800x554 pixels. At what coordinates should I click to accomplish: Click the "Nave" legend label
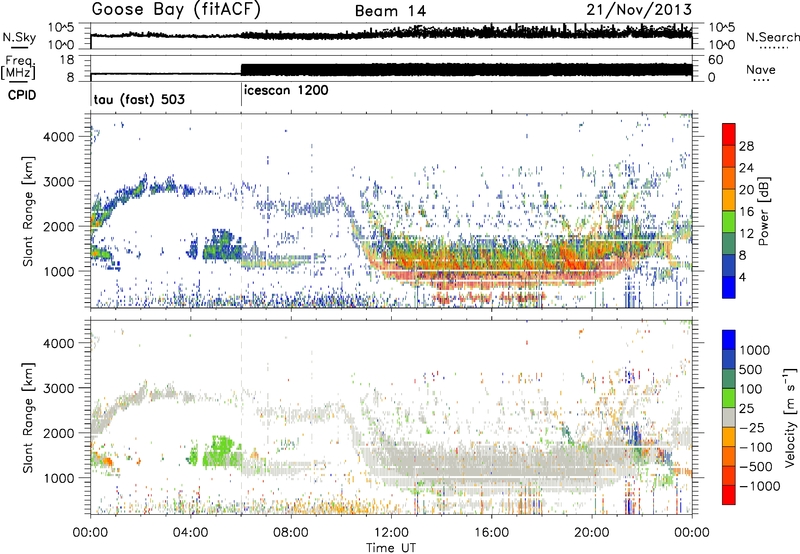(x=761, y=69)
